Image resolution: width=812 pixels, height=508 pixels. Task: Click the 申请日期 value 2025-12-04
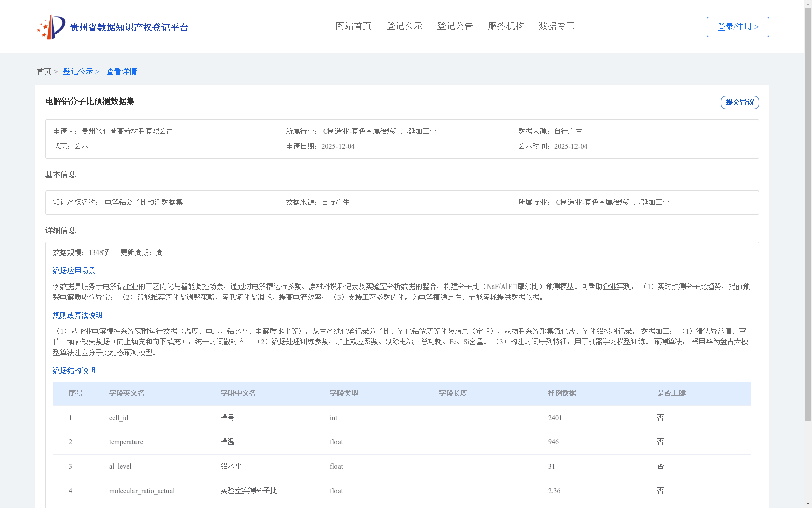point(338,146)
